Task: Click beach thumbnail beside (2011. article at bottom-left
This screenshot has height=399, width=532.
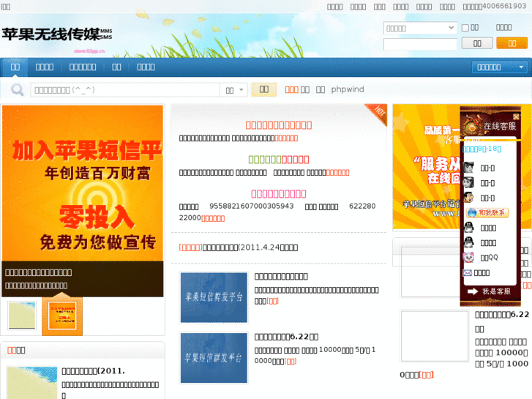Action: pyautogui.click(x=32, y=382)
